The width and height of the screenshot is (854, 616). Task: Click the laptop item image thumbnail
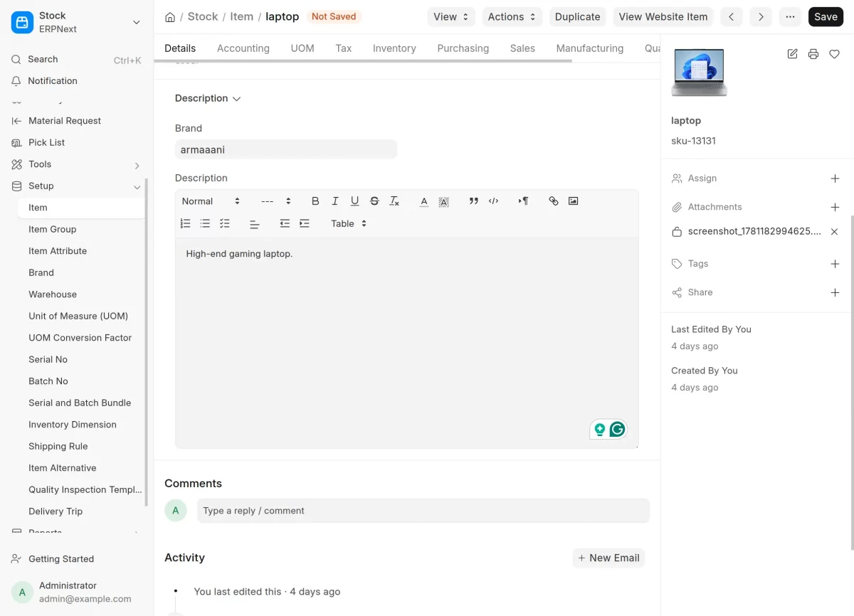pyautogui.click(x=700, y=72)
